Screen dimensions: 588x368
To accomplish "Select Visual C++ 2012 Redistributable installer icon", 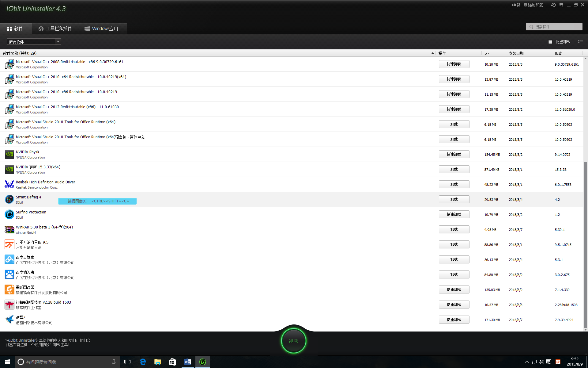I will click(9, 109).
